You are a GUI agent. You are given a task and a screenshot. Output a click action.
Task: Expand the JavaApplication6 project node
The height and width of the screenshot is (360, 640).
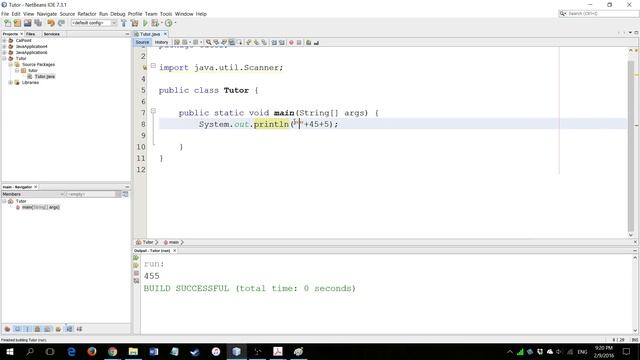(x=4, y=53)
